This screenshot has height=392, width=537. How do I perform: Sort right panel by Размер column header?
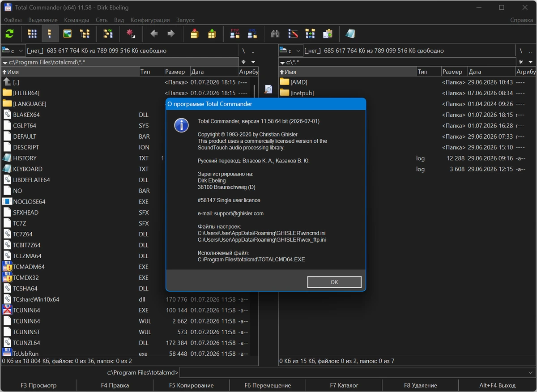(x=454, y=72)
